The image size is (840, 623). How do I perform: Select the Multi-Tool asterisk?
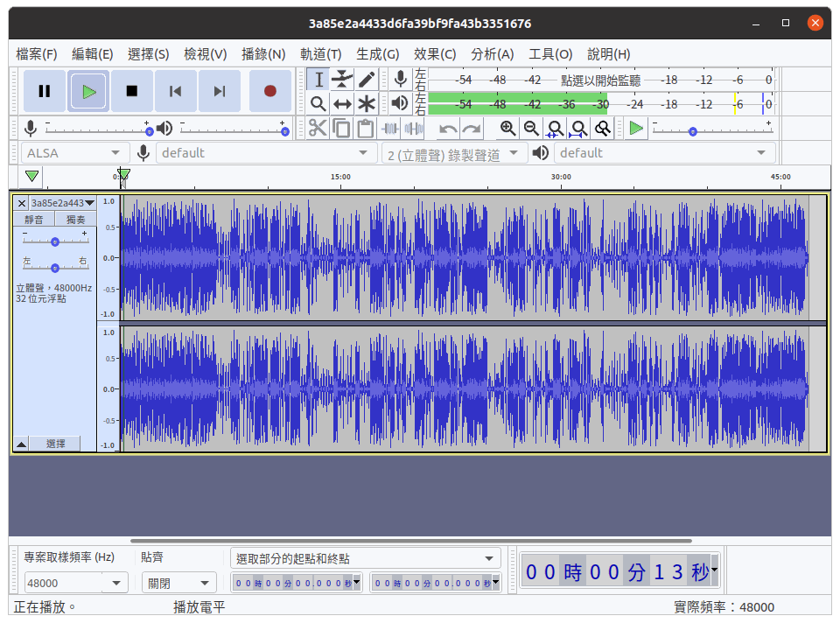pyautogui.click(x=367, y=103)
